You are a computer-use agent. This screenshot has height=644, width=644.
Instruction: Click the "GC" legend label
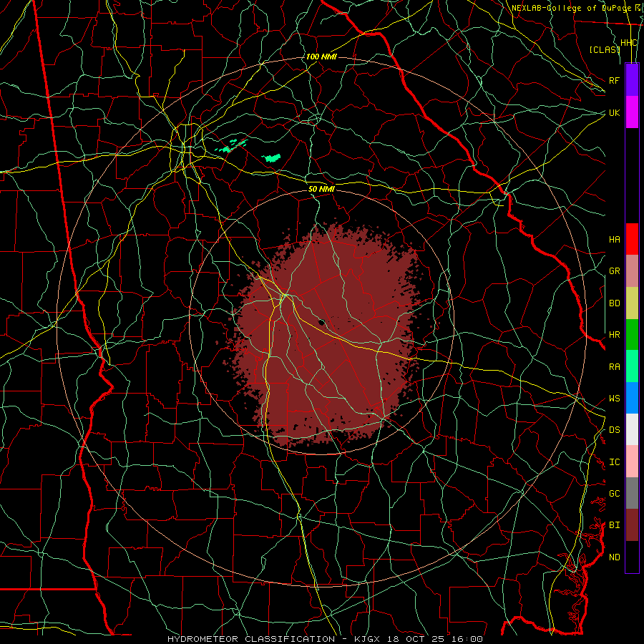pyautogui.click(x=614, y=494)
